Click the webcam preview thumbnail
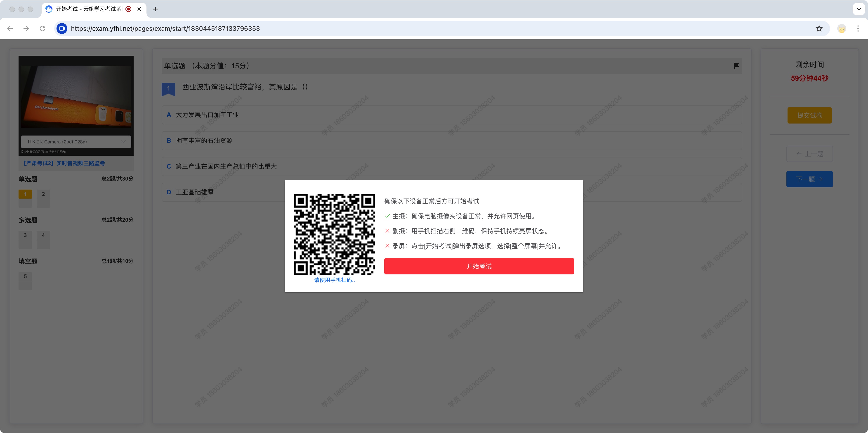The height and width of the screenshot is (433, 868). 76,96
